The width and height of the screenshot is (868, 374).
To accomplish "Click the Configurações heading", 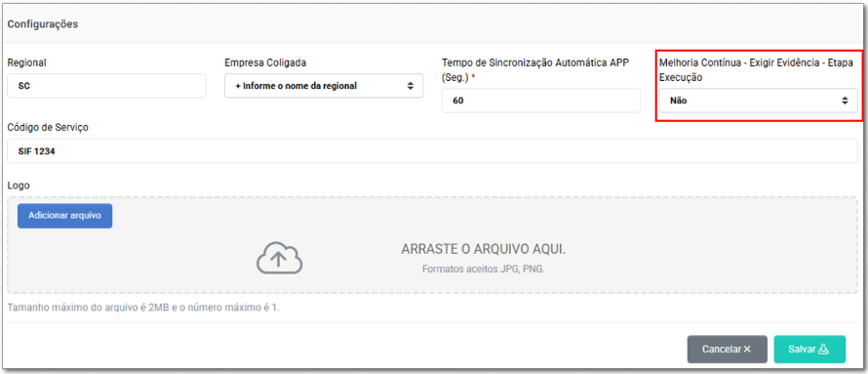I will [x=43, y=23].
